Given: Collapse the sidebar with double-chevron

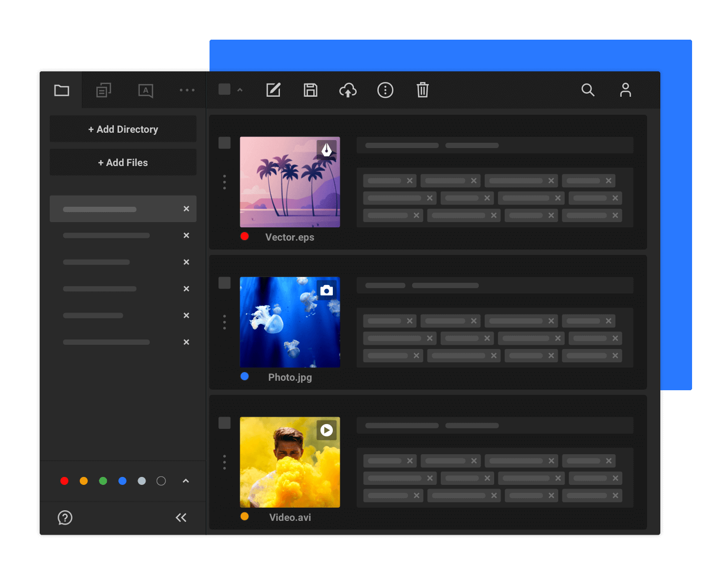Looking at the screenshot, I should pyautogui.click(x=181, y=518).
